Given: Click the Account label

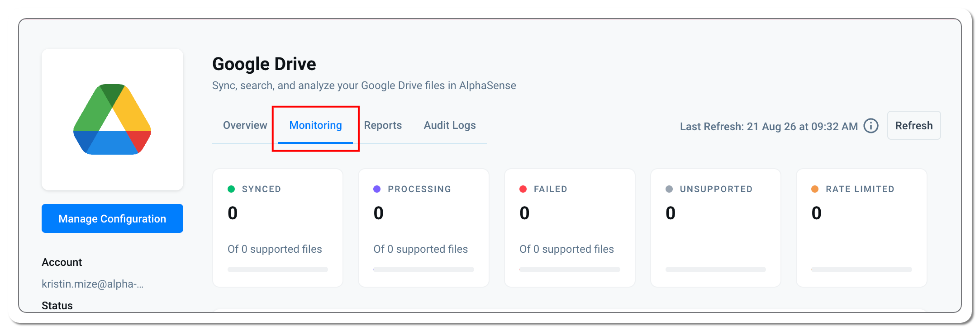Looking at the screenshot, I should tap(62, 262).
